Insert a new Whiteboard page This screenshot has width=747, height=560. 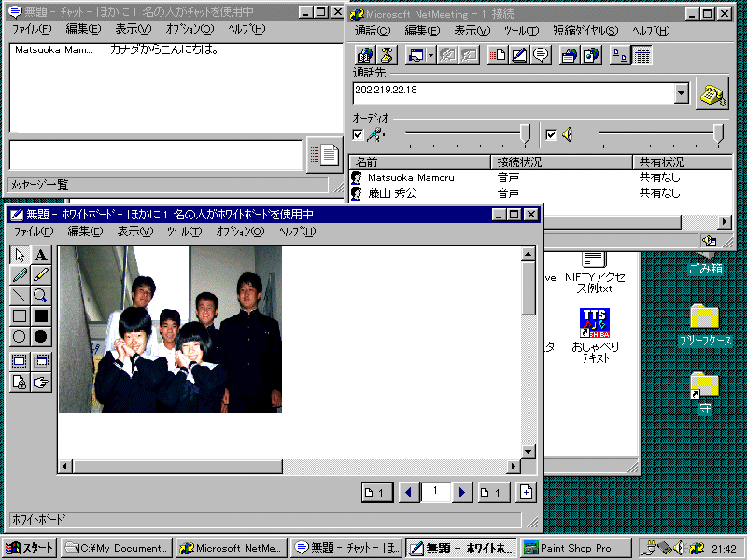526,493
